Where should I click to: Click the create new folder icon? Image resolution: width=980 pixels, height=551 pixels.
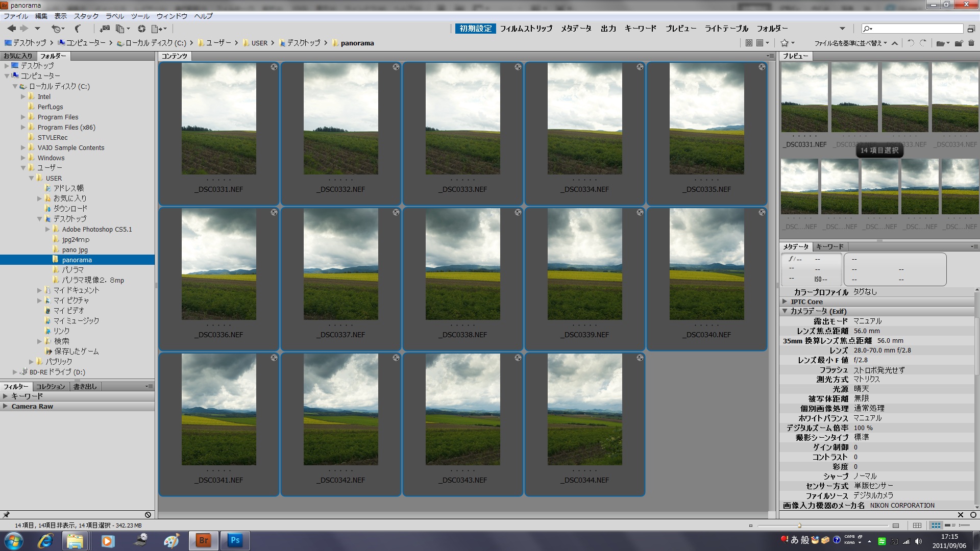pyautogui.click(x=959, y=43)
